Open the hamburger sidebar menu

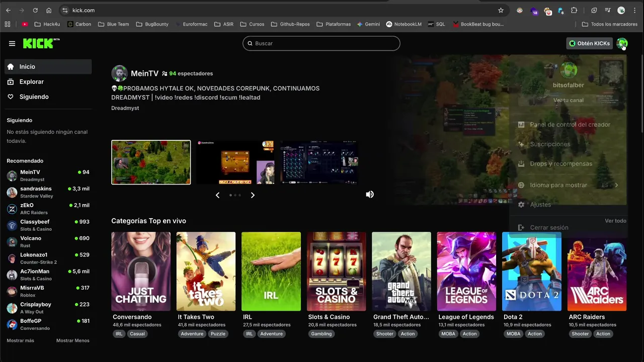point(12,43)
